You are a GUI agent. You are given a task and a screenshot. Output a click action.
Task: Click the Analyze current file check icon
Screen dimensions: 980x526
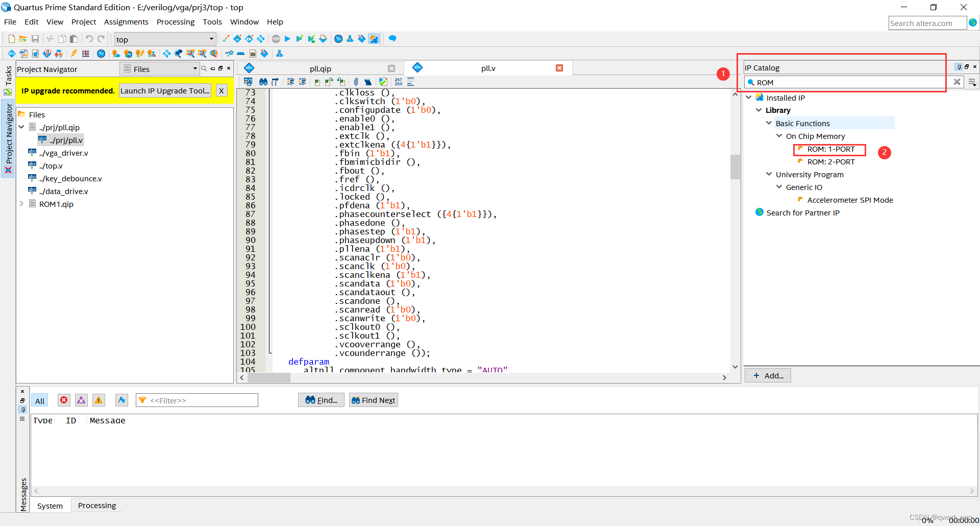(x=383, y=82)
